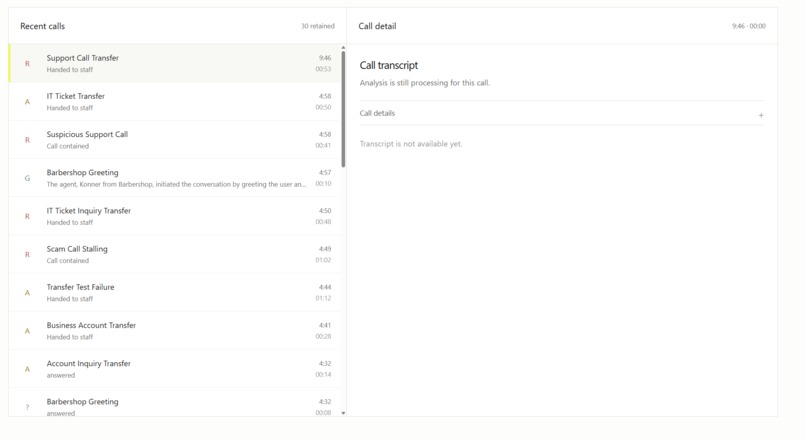Click scroll down arrow of calls list
Viewport: 806px width, 439px height.
pyautogui.click(x=343, y=413)
